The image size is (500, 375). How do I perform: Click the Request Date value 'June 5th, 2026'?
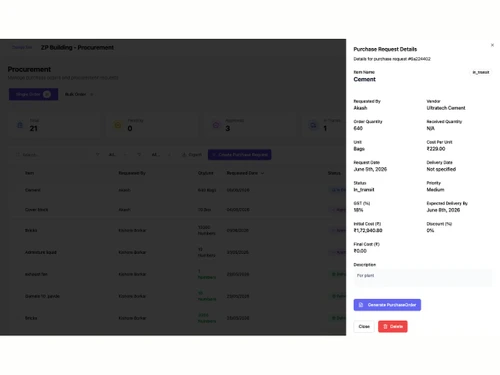(x=370, y=169)
